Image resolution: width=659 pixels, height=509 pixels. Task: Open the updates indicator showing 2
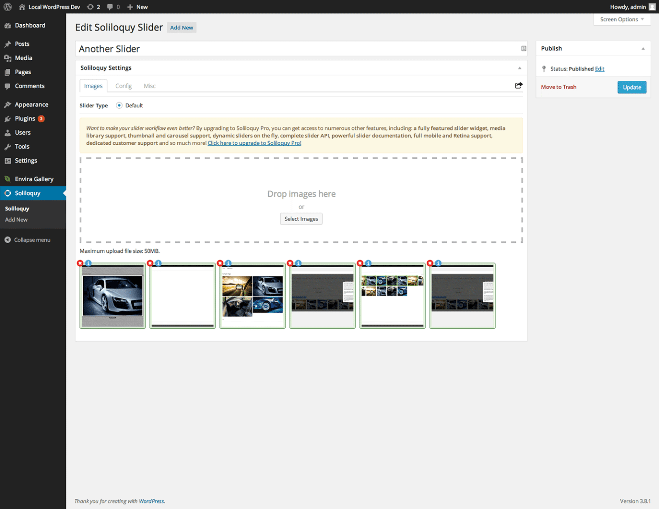93,7
